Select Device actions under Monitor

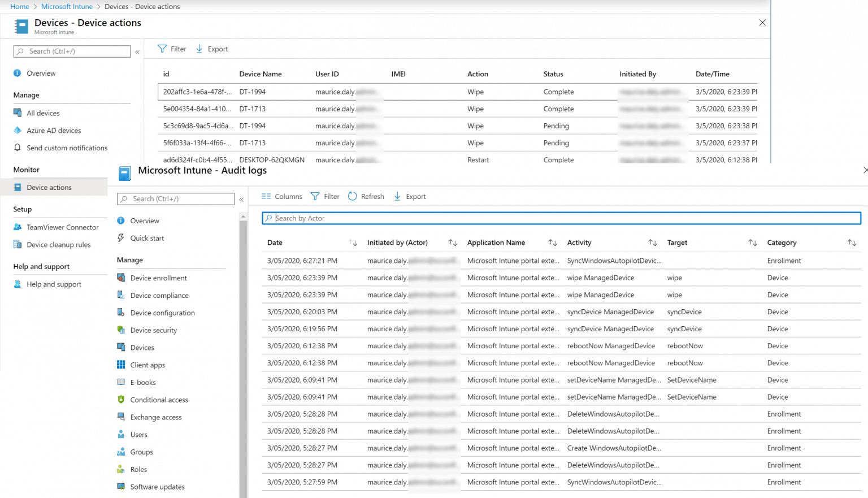coord(49,187)
